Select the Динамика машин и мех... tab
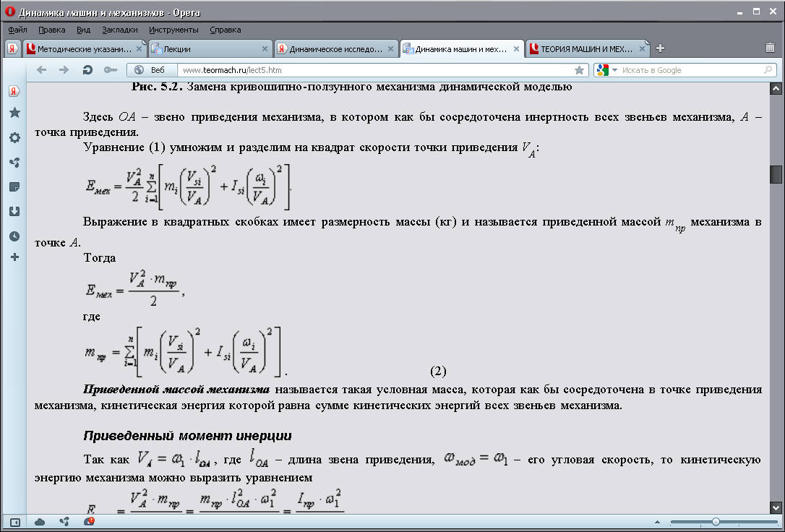 click(461, 49)
